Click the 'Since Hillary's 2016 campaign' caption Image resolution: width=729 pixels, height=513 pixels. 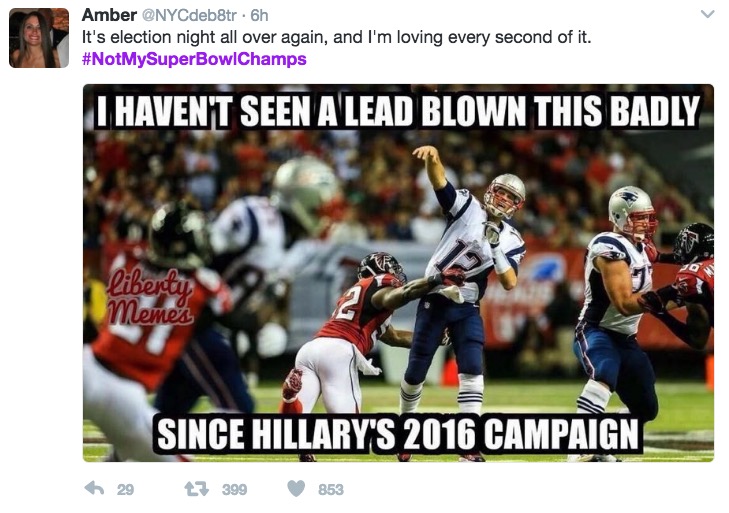click(x=398, y=434)
